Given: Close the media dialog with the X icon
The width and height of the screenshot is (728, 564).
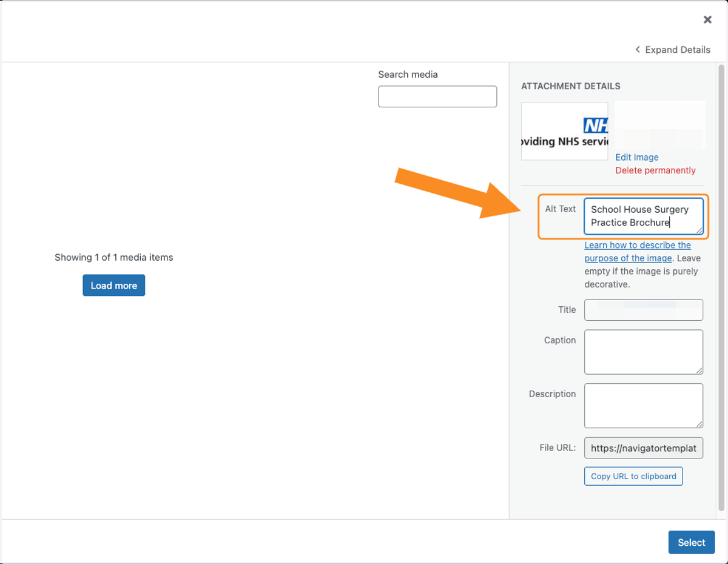Looking at the screenshot, I should tap(707, 20).
